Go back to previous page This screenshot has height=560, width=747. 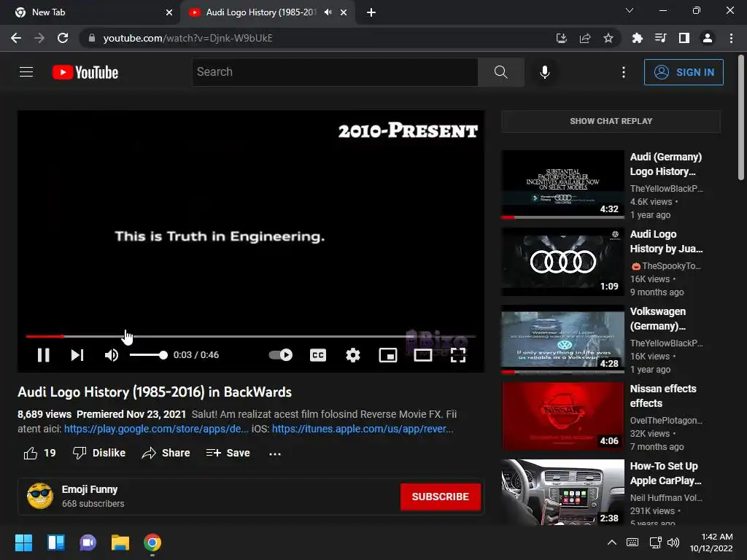point(16,38)
